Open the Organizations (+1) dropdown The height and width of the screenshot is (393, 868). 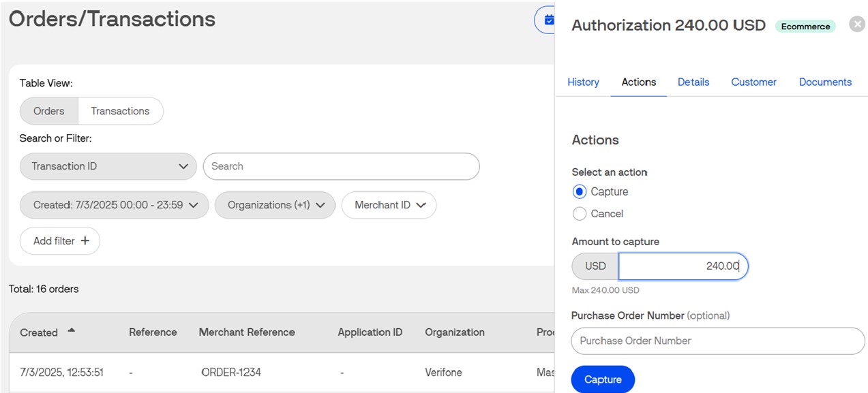point(275,205)
